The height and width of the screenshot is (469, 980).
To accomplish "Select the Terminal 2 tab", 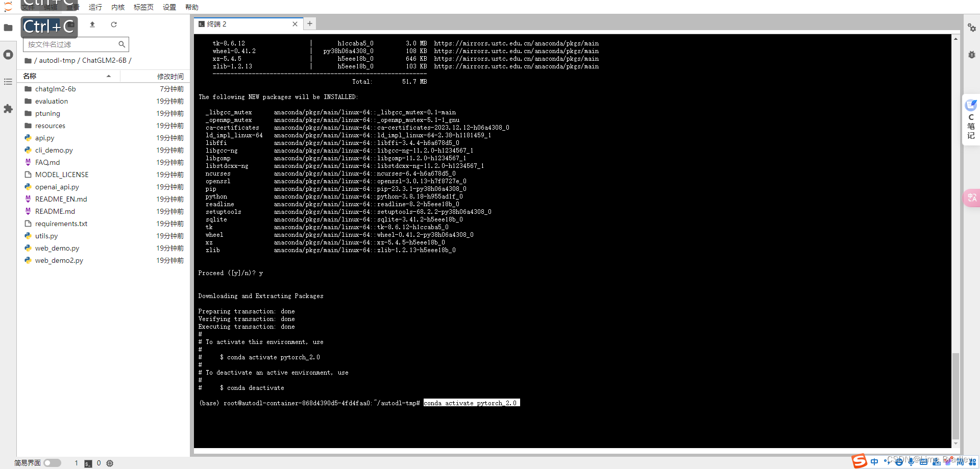I will tap(248, 24).
